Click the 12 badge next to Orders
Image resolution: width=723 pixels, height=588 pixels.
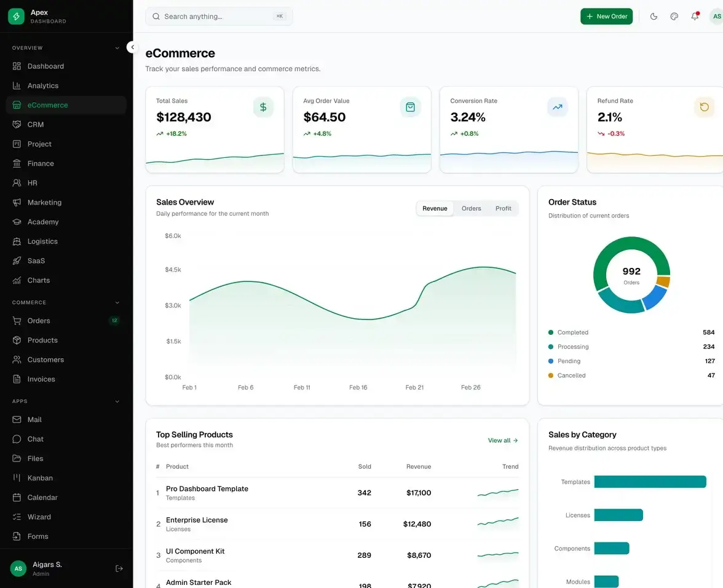[114, 321]
